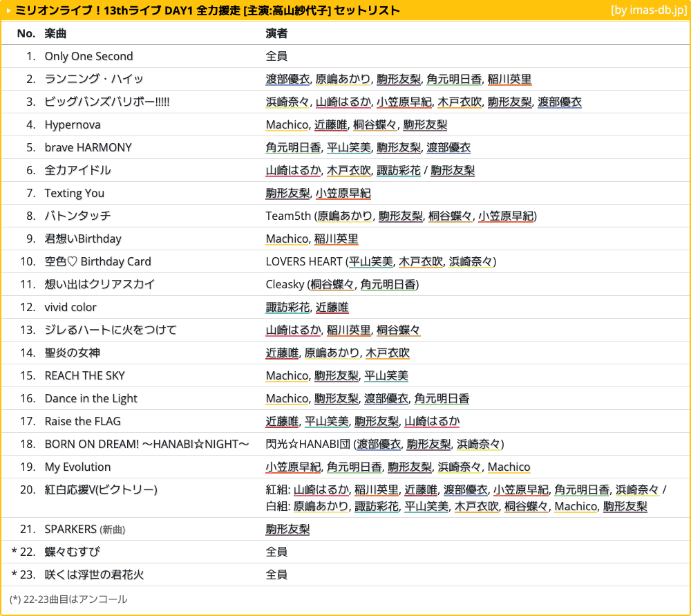Click 駒形友梨 in the 白組 line
The height and width of the screenshot is (616, 691).
(x=625, y=507)
